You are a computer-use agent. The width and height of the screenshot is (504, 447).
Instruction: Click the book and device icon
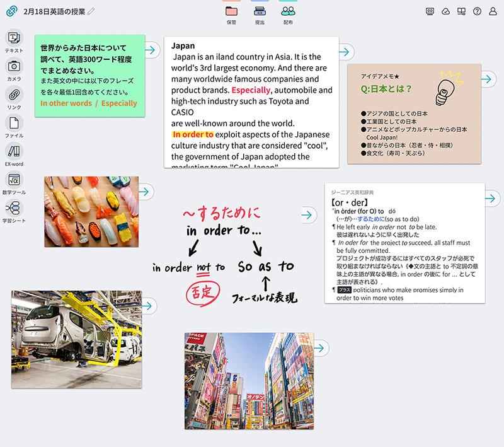(461, 11)
